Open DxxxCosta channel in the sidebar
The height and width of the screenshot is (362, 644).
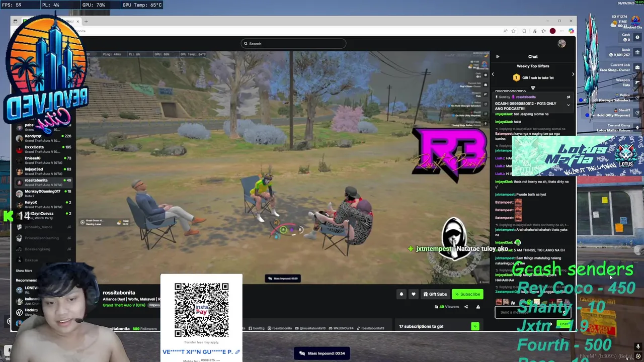[x=44, y=149]
